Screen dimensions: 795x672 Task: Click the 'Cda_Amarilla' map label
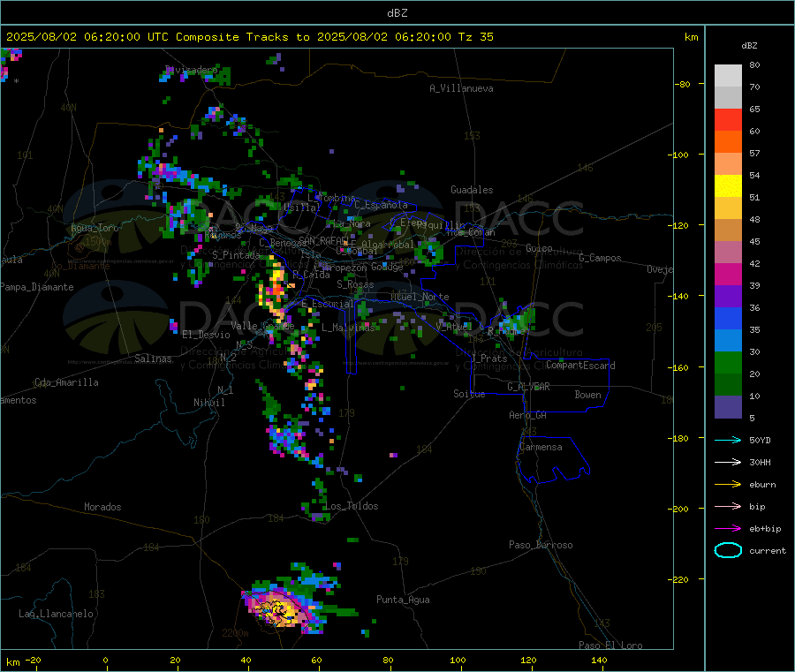[66, 382]
